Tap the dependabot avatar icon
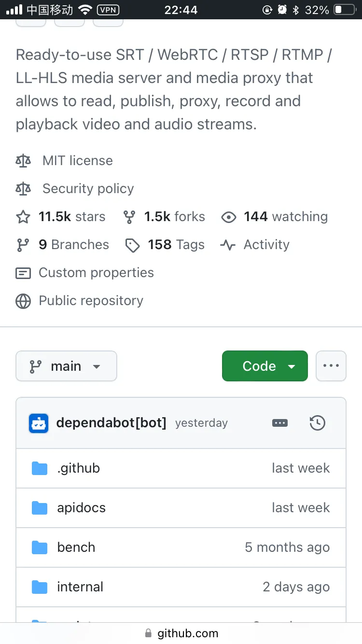362x644 pixels. (39, 423)
